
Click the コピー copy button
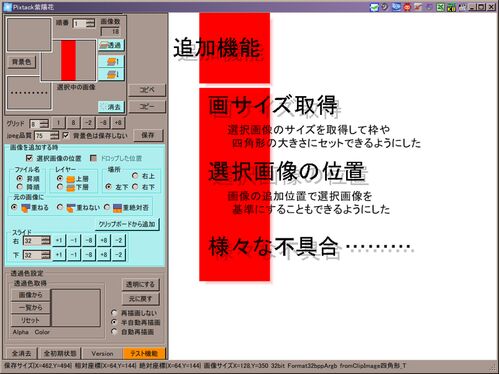pyautogui.click(x=147, y=106)
